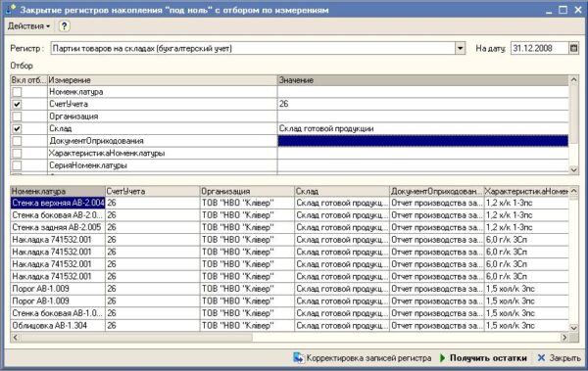588x371 pixels.
Task: Click the Корректировка записей регистра icon
Action: click(299, 358)
